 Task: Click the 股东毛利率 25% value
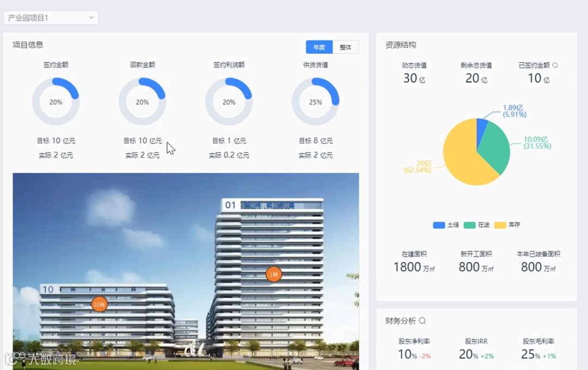click(531, 354)
